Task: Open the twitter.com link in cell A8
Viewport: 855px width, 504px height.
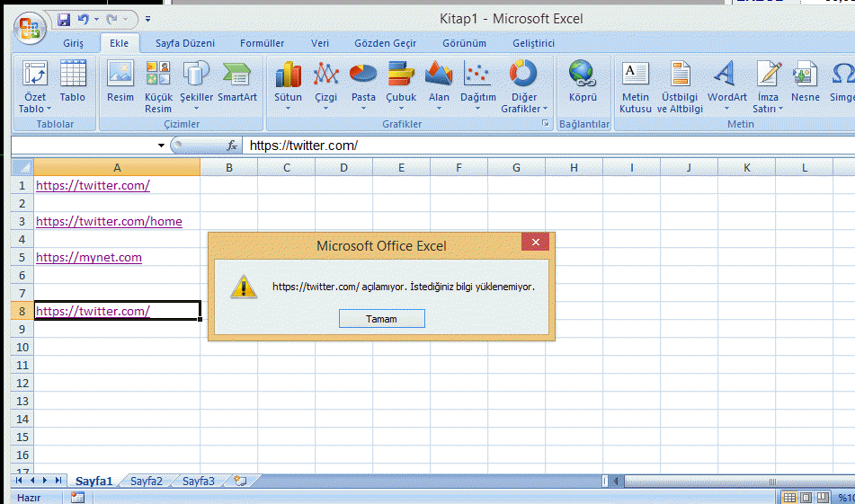Action: pyautogui.click(x=93, y=311)
